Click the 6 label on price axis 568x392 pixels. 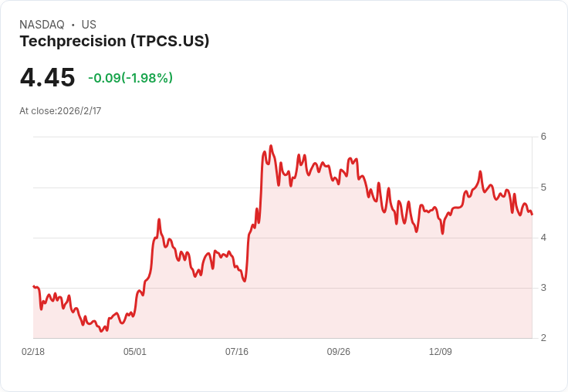click(x=543, y=137)
